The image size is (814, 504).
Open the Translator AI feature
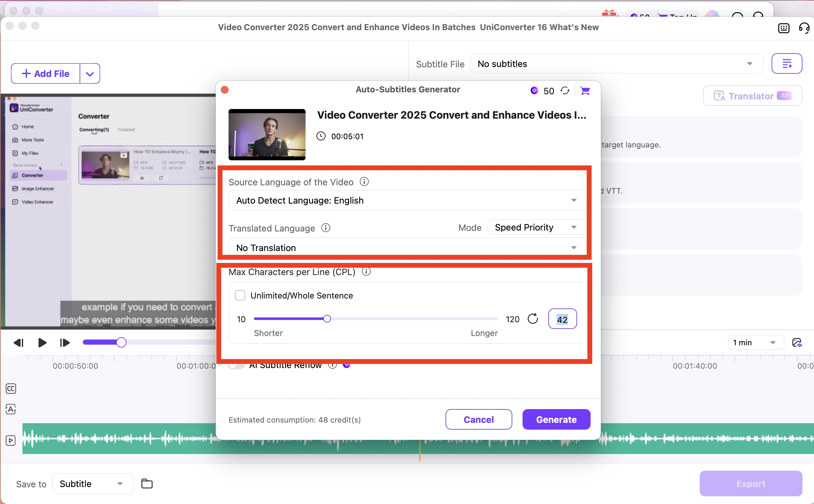coord(752,96)
